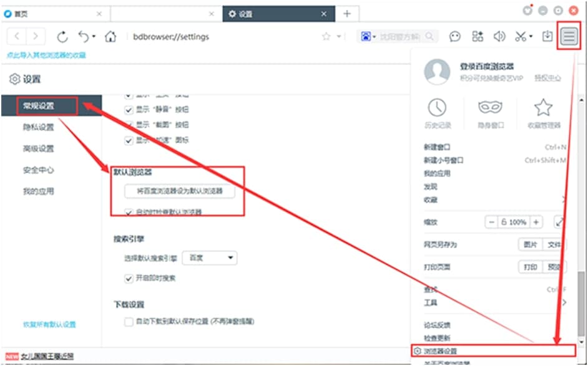Screen dimensions: 588x366
Task: Click the set Baidu browser as default button
Action: point(180,191)
